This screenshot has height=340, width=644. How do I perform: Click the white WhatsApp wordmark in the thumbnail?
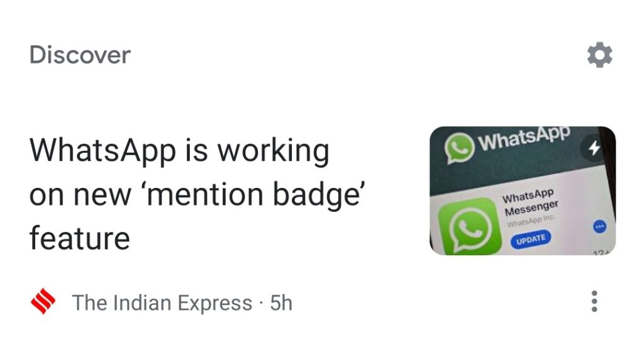[x=525, y=138]
